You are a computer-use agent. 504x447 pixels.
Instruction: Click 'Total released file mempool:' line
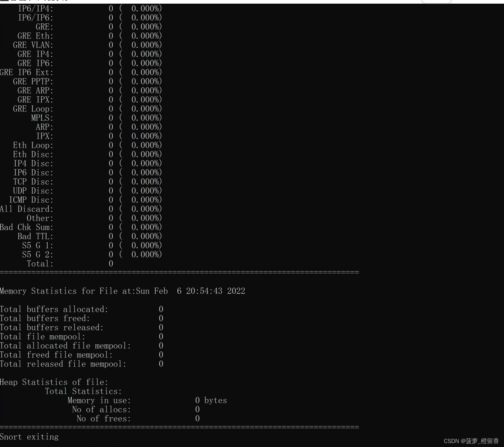[82, 364]
